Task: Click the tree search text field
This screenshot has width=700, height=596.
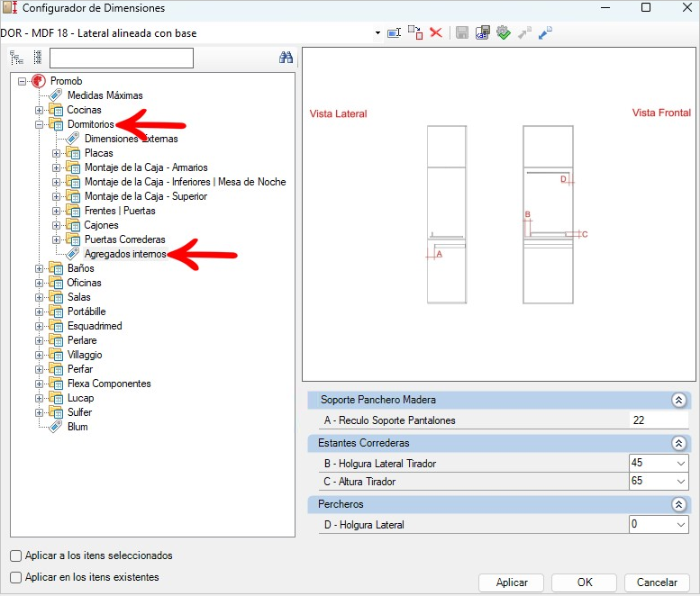Action: (x=122, y=58)
